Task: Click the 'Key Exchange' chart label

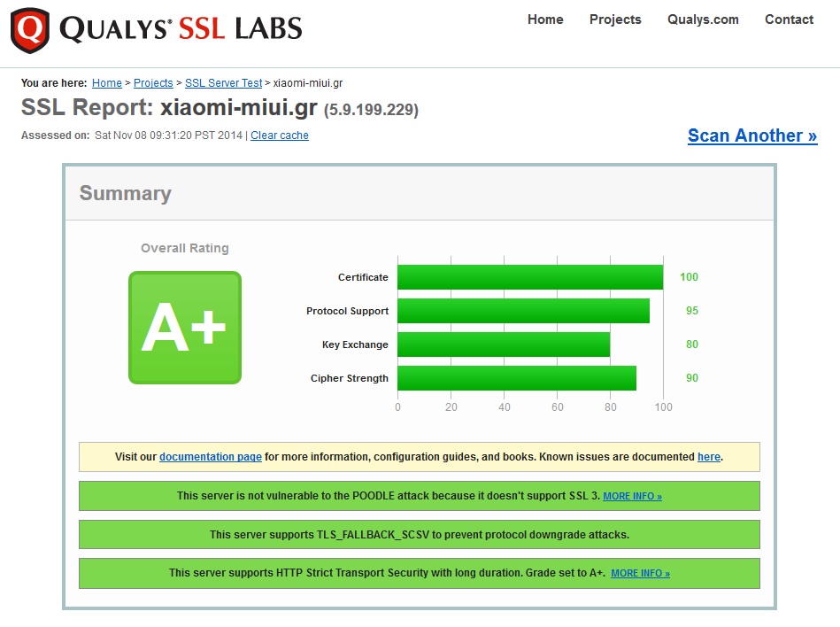Action: [x=355, y=344]
